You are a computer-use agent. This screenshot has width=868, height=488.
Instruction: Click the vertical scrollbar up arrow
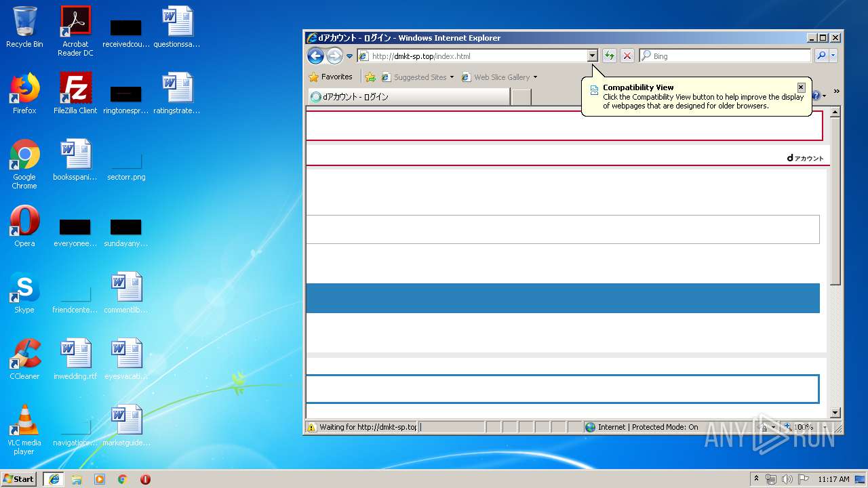point(835,112)
